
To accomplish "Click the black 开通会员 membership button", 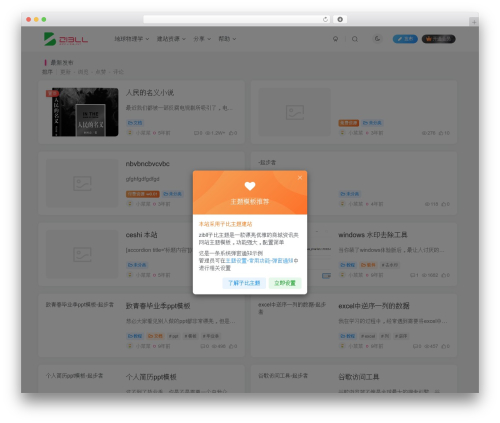I will pyautogui.click(x=438, y=39).
